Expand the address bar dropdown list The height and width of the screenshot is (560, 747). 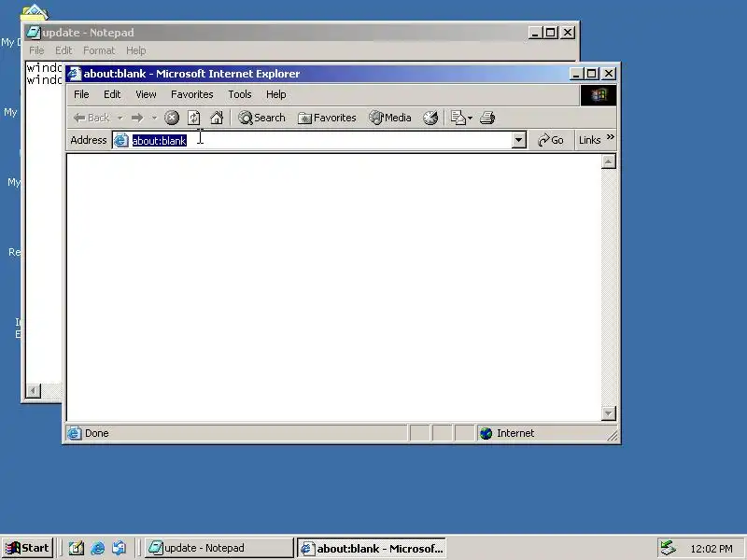coord(518,140)
